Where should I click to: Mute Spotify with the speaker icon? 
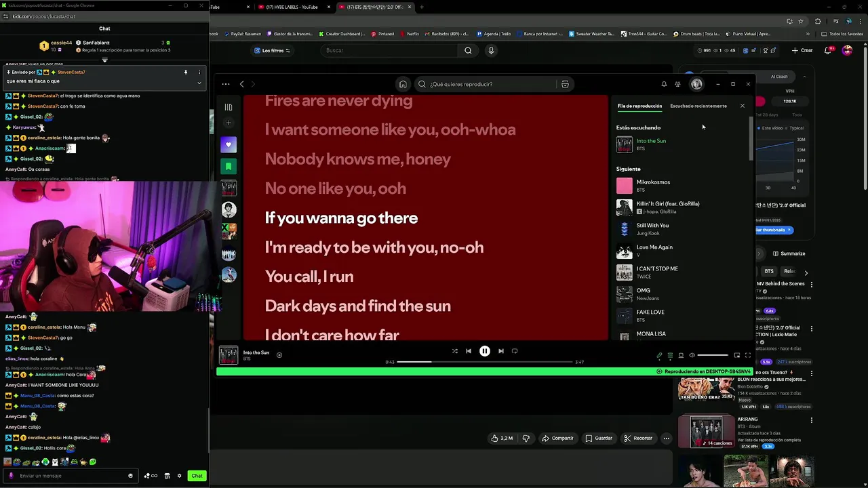click(692, 355)
